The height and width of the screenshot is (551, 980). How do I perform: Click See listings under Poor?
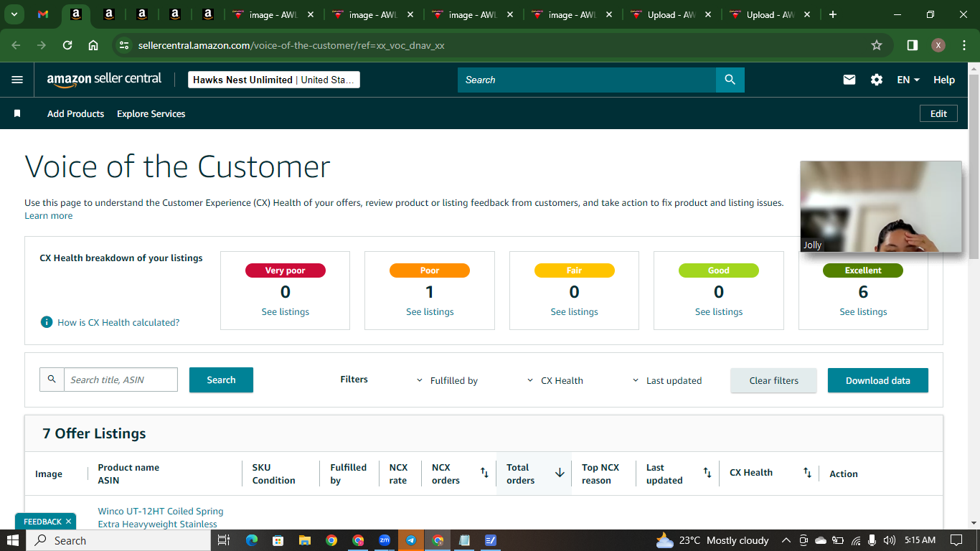tap(430, 311)
